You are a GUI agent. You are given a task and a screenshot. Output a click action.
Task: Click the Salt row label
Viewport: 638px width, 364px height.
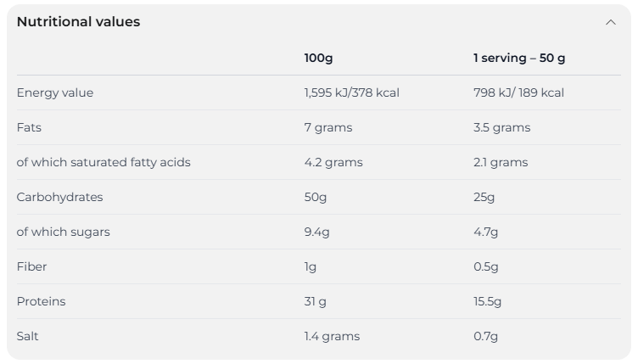click(x=28, y=336)
